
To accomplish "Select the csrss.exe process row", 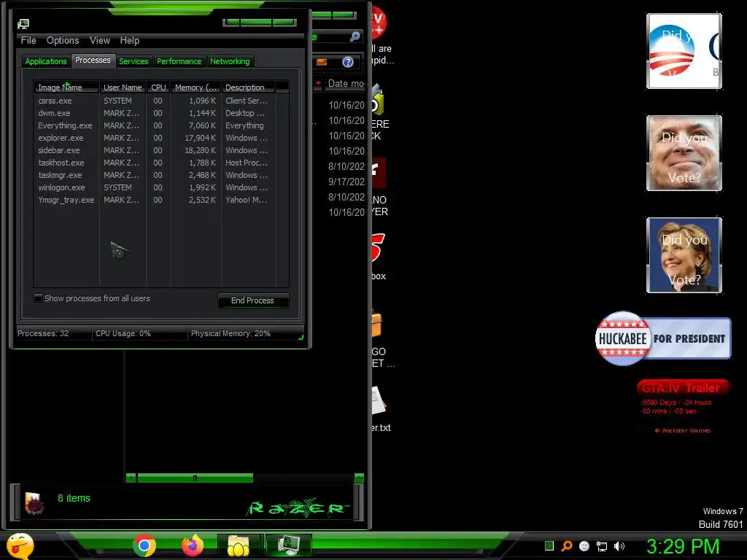I will [161, 101].
